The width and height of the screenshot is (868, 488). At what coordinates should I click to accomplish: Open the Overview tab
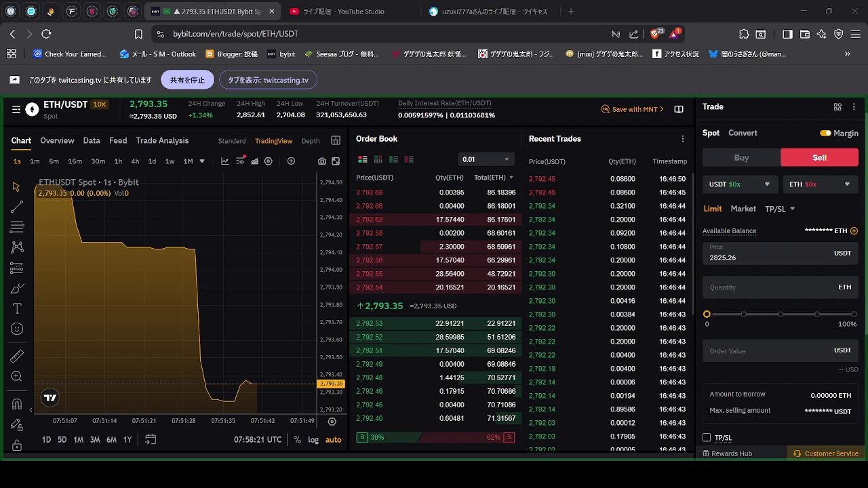[57, 140]
